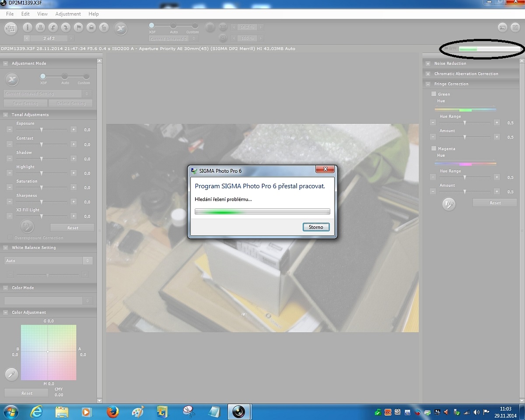Click the image info icon in toolbar

[28, 28]
